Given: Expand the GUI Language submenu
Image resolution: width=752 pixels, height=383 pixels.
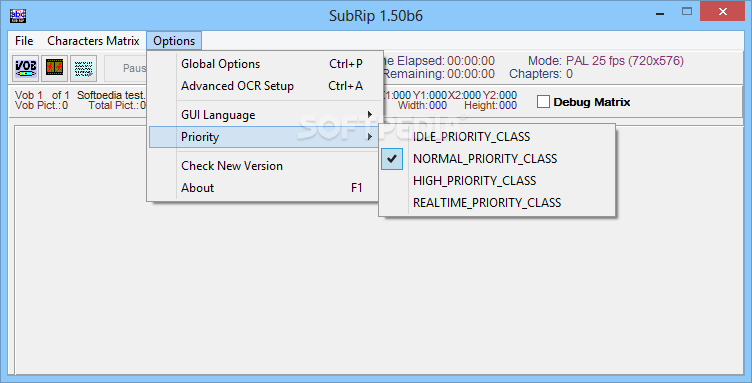Looking at the screenshot, I should point(265,115).
